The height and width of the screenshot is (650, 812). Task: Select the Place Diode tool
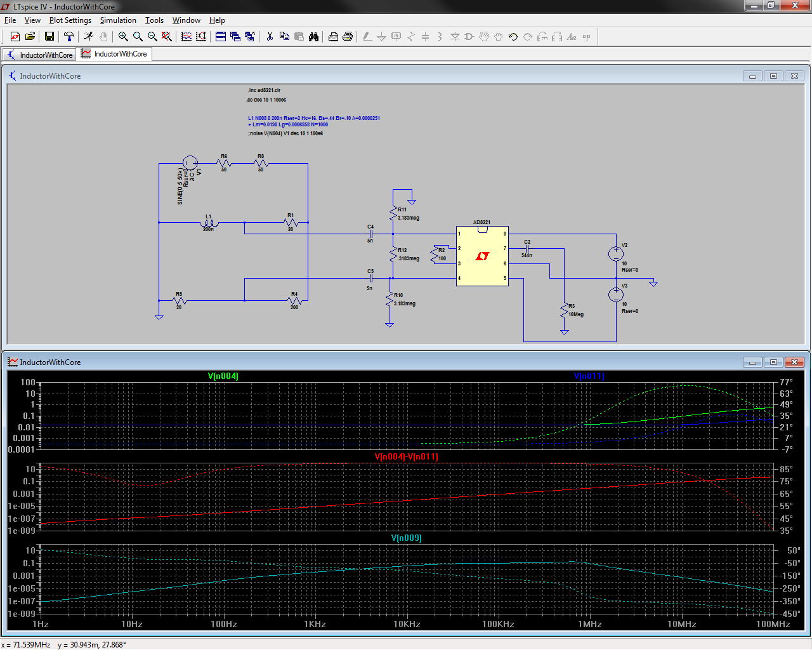click(x=455, y=37)
